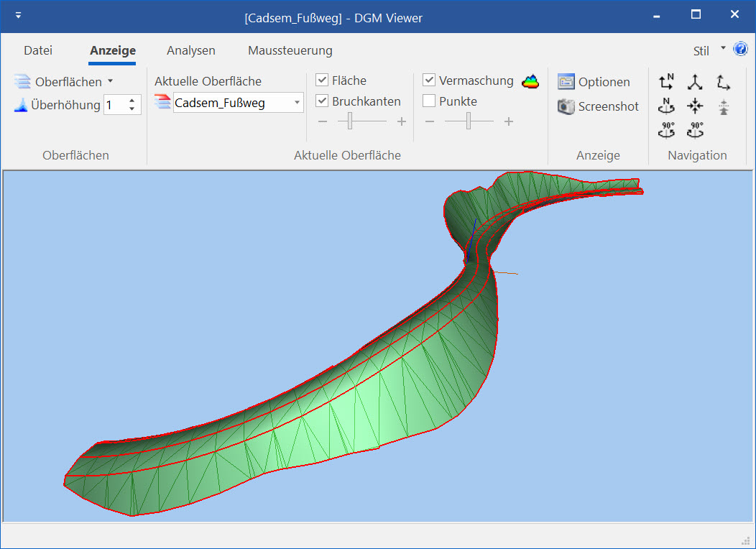Enable the Punkte checkbox
The height and width of the screenshot is (549, 756).
point(429,101)
